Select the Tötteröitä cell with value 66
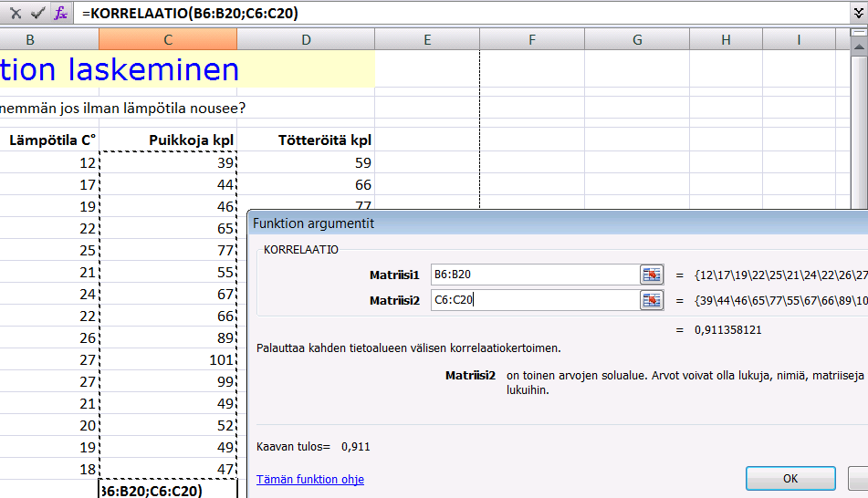This screenshot has width=868, height=498. click(x=306, y=185)
